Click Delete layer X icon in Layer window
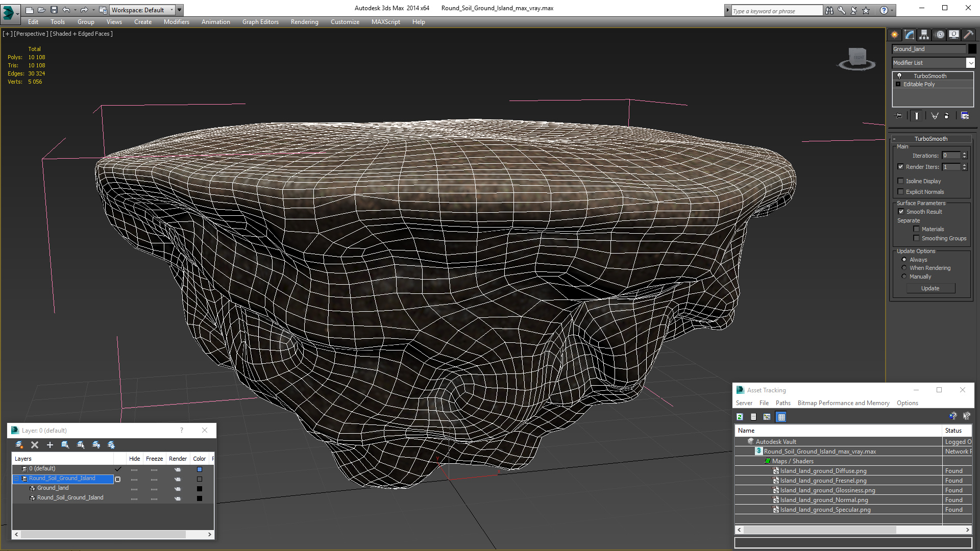 coord(35,445)
